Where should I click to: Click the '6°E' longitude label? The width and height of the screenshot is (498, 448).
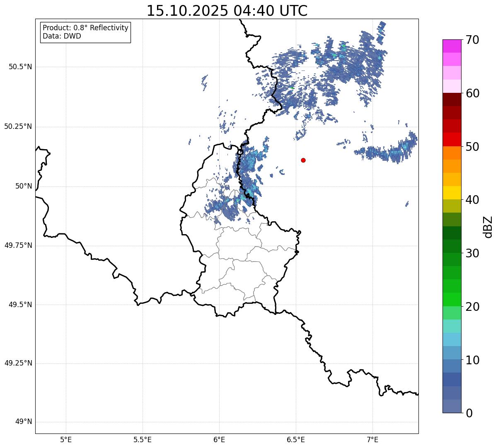[219, 439]
